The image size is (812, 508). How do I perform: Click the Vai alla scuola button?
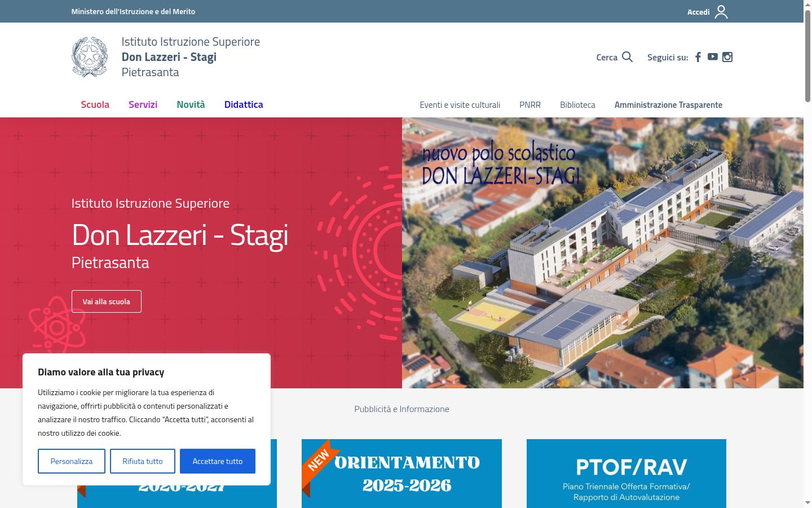point(107,301)
